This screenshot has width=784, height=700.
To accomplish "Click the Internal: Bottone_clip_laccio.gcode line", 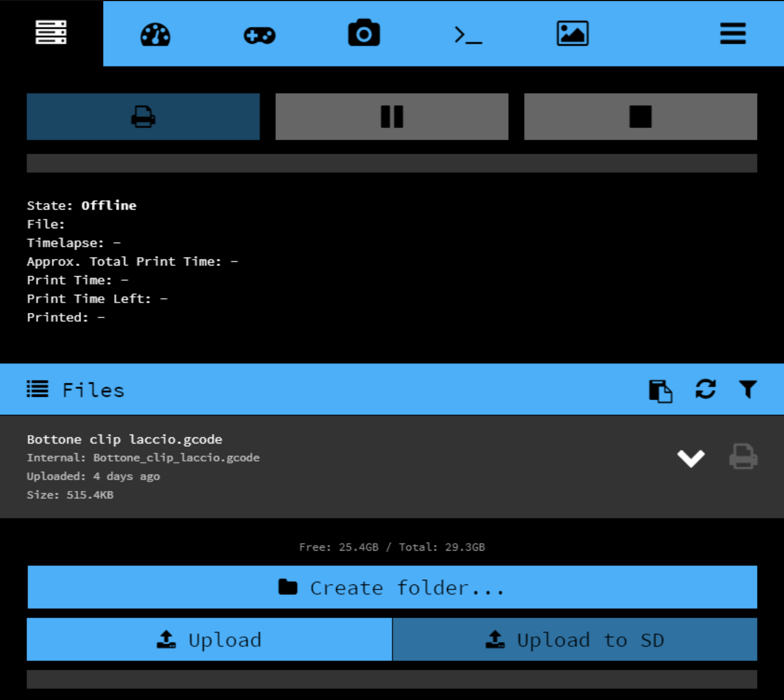I will point(143,458).
